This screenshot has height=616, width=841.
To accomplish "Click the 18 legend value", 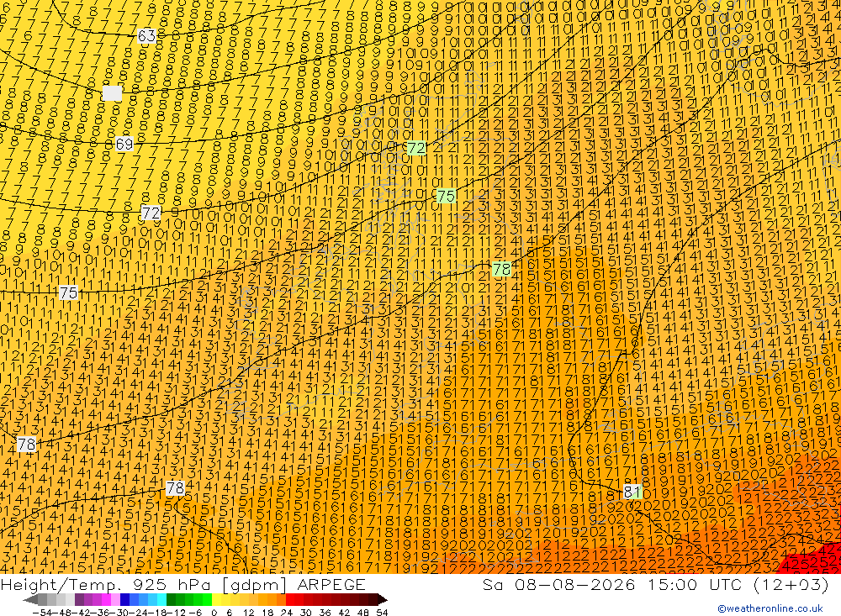I will tap(267, 613).
